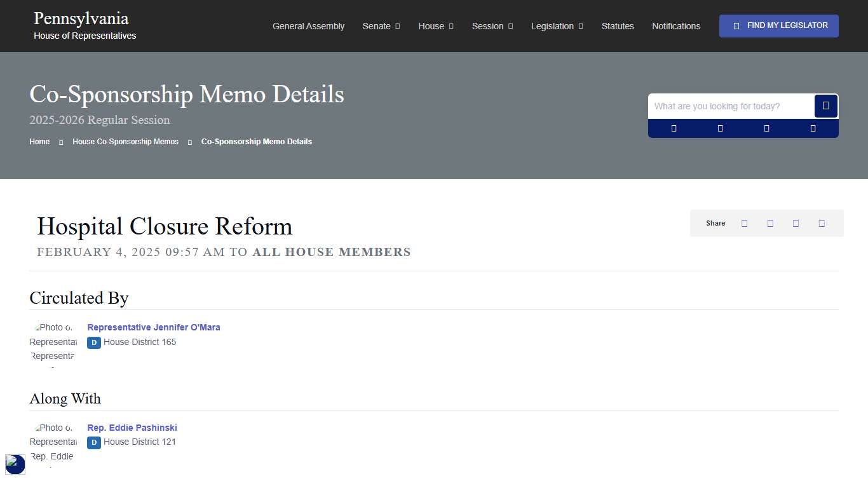Open the first social media icon in header

coord(673,128)
